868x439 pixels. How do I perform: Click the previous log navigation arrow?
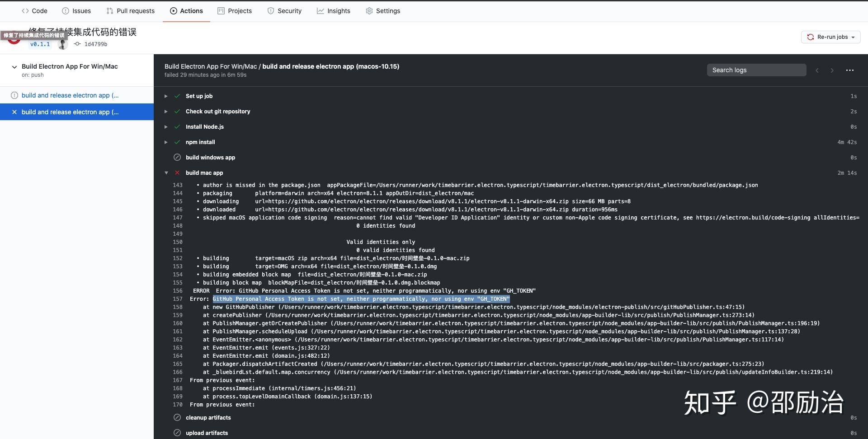click(817, 70)
